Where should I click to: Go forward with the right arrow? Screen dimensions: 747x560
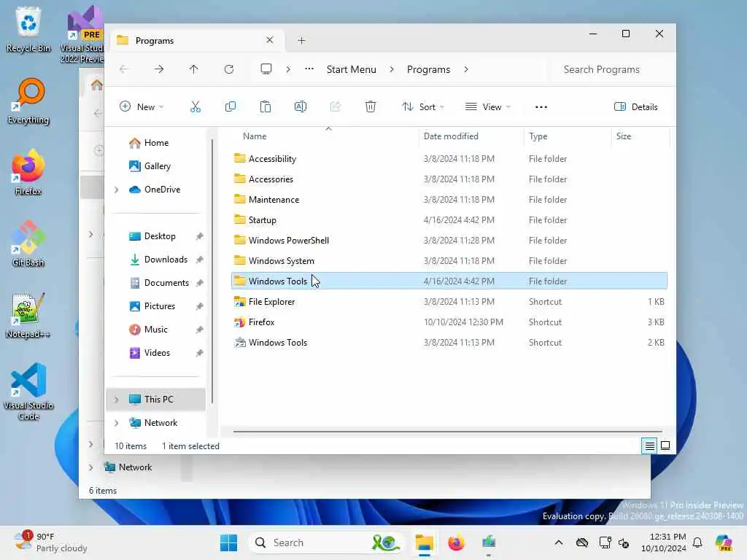[159, 69]
